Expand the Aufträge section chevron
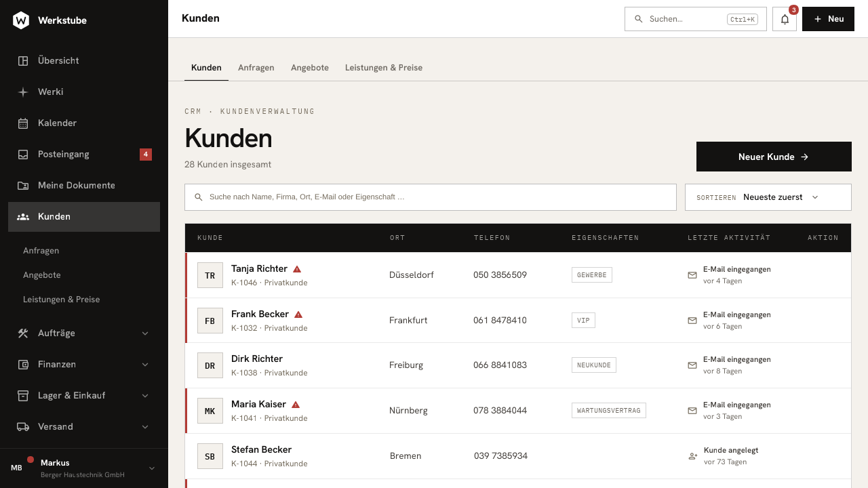 [x=145, y=333]
